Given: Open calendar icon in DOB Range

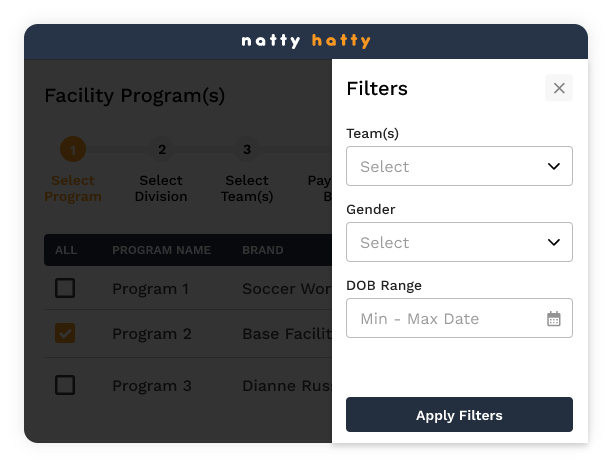Looking at the screenshot, I should 554,319.
